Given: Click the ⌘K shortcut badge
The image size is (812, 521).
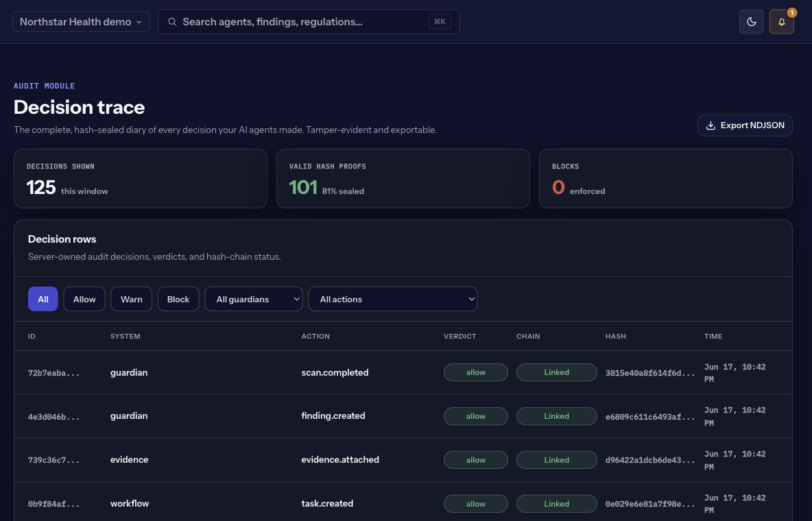Looking at the screenshot, I should click(440, 22).
